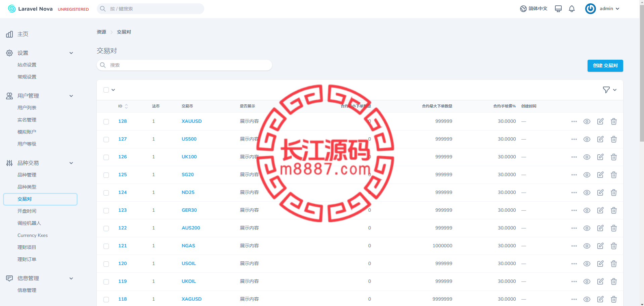Click the 资源 breadcrumb link
Viewport: 644px width, 306px height.
101,32
